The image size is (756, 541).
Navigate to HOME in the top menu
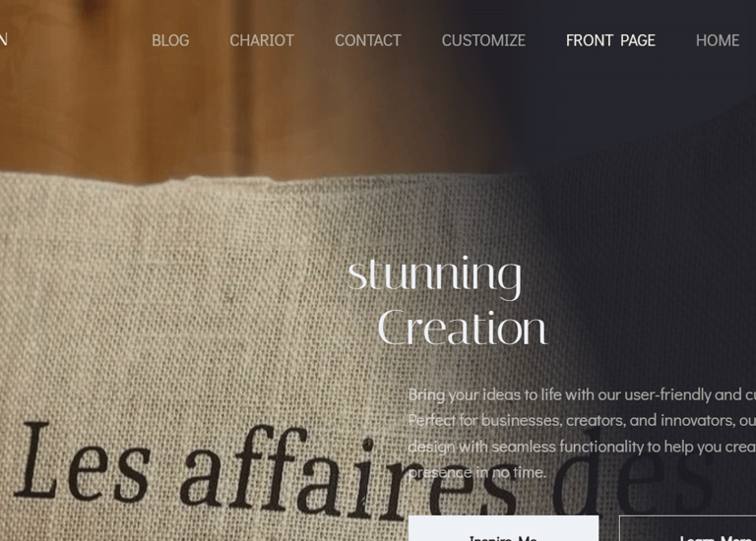(718, 40)
